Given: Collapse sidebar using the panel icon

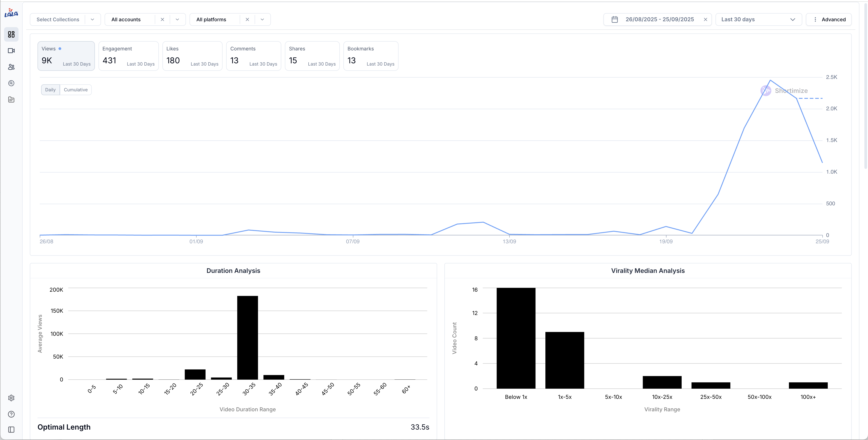Looking at the screenshot, I should pyautogui.click(x=11, y=430).
